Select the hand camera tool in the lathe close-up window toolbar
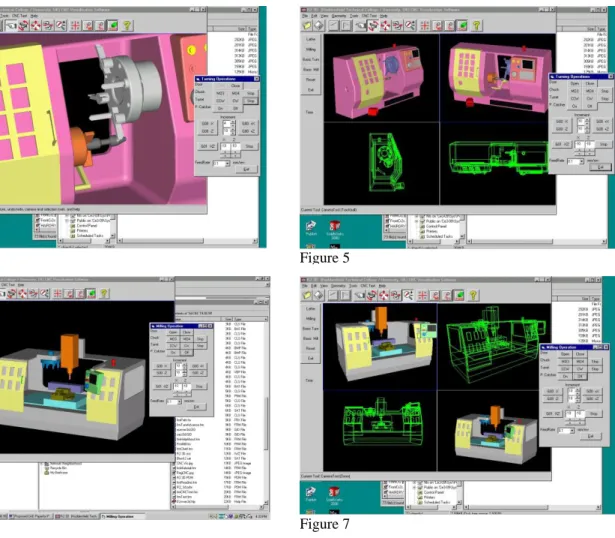 point(11,25)
